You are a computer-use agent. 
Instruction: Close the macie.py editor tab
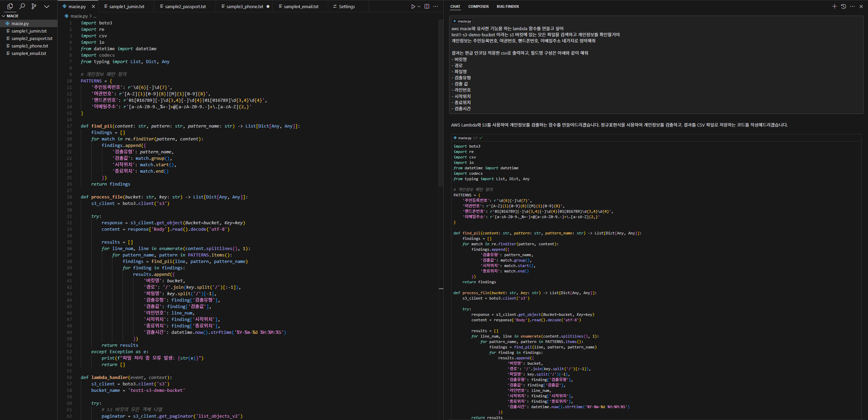tap(93, 6)
